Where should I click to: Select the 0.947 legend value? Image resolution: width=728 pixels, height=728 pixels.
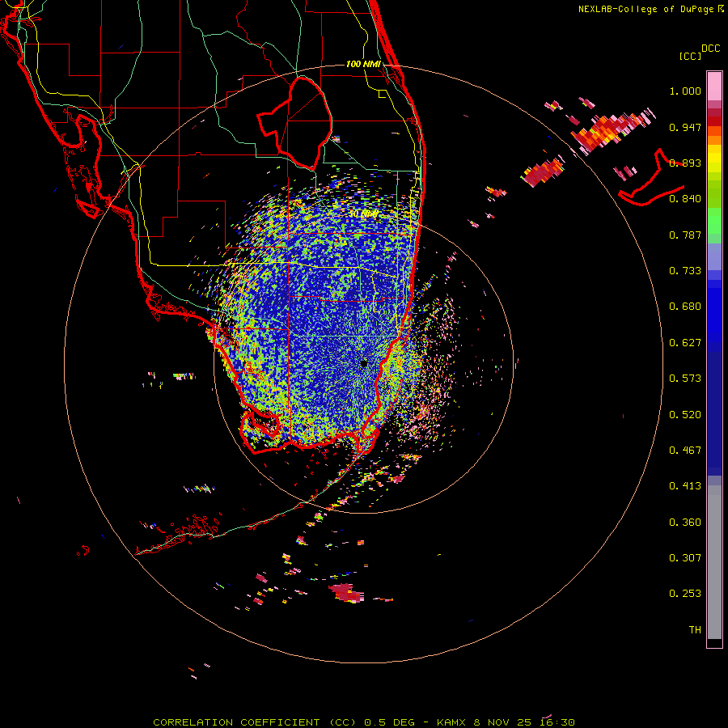(x=685, y=127)
